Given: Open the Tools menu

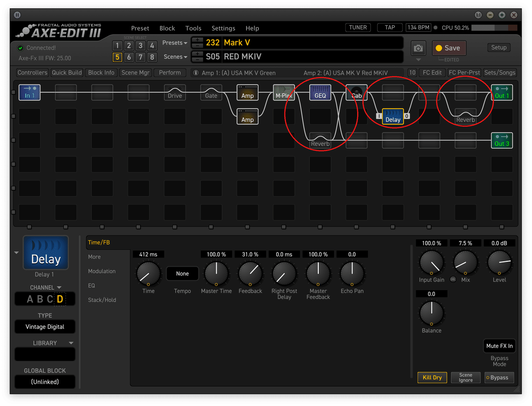Looking at the screenshot, I should click(x=193, y=28).
